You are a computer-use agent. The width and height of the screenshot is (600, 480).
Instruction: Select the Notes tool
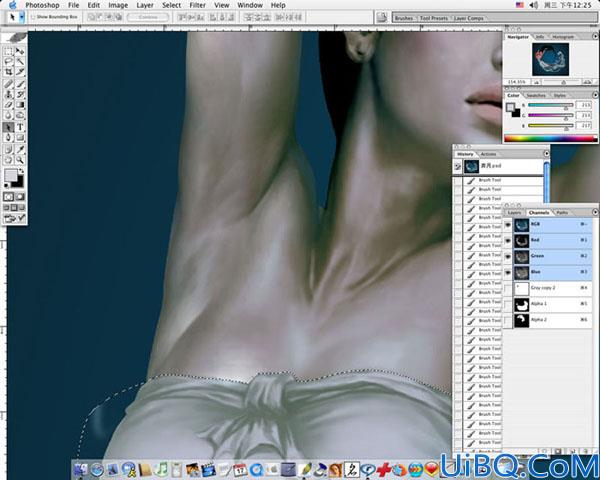click(8, 150)
